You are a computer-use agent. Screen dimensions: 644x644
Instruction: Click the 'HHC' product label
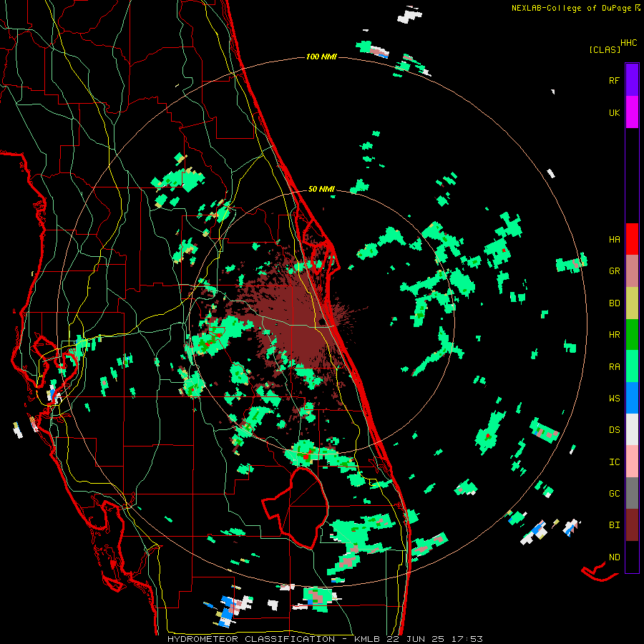click(629, 43)
